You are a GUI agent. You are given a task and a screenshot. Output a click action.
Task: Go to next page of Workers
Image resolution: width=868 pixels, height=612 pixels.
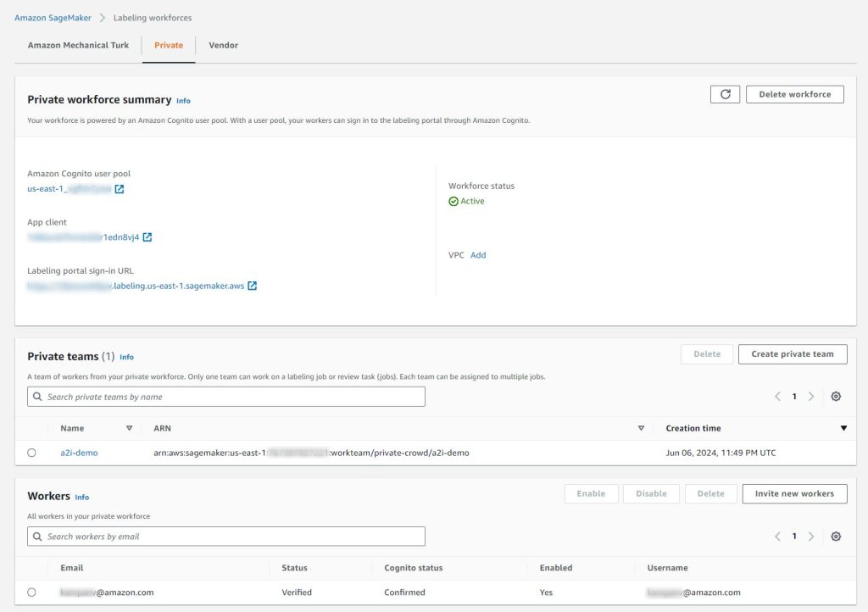[811, 537]
